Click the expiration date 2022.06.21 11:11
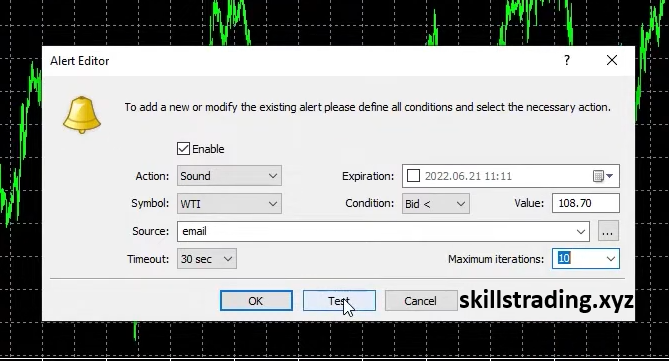Screen dimensions: 669x361 (x=468, y=176)
